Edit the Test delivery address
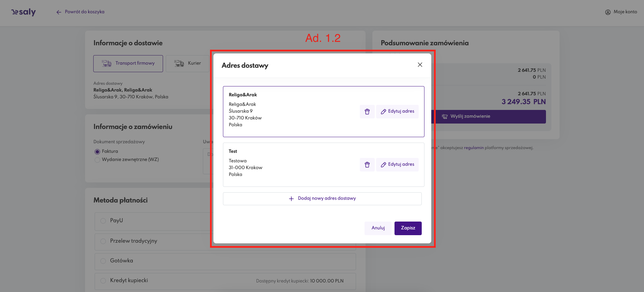This screenshot has height=292, width=644. tap(397, 165)
